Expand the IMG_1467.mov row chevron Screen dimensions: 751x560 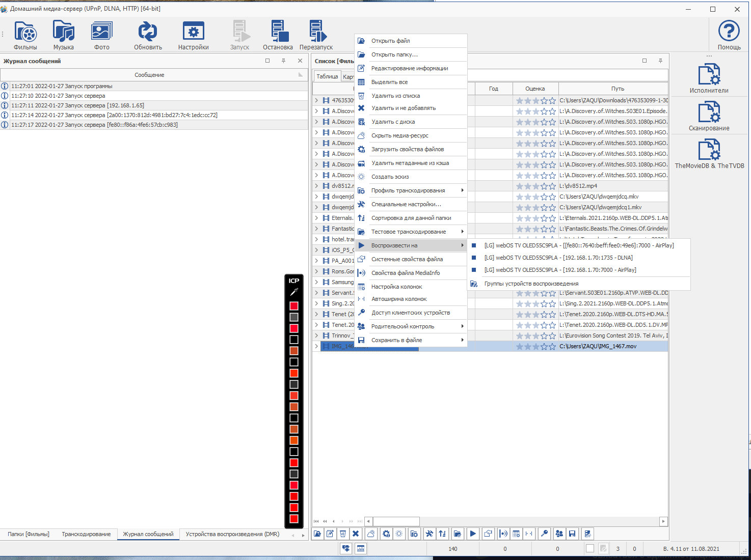click(x=316, y=346)
